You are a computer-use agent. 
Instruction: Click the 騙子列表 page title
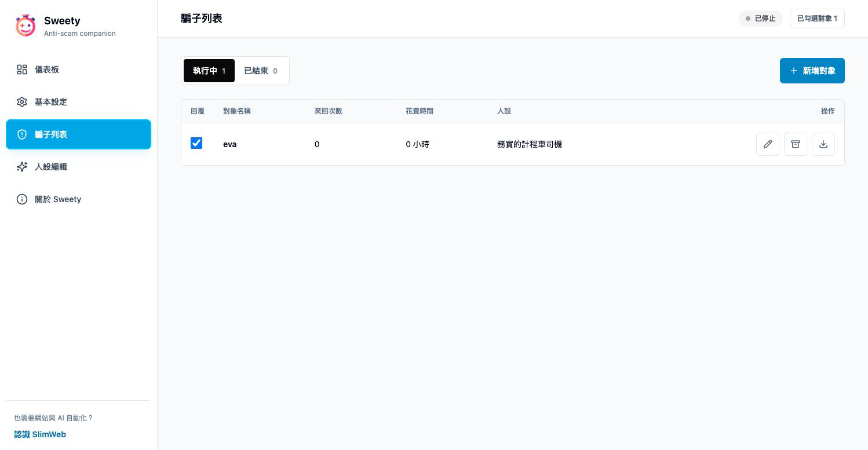tap(202, 19)
